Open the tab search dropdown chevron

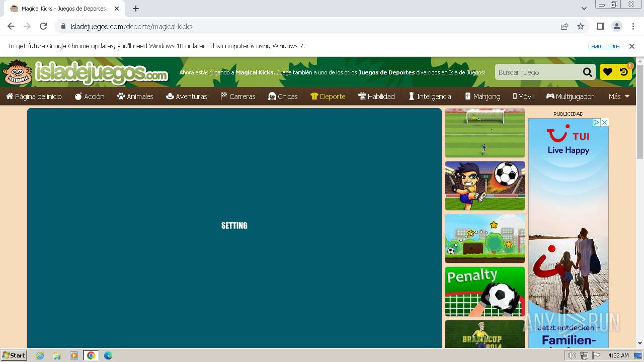click(x=584, y=9)
